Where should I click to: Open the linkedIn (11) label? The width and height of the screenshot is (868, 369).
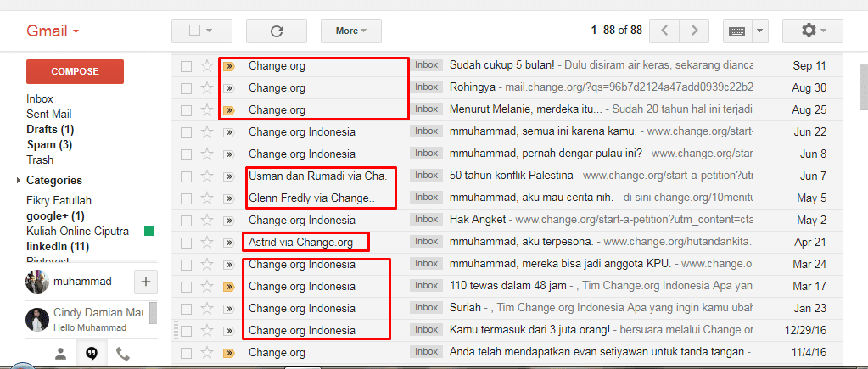[x=58, y=247]
